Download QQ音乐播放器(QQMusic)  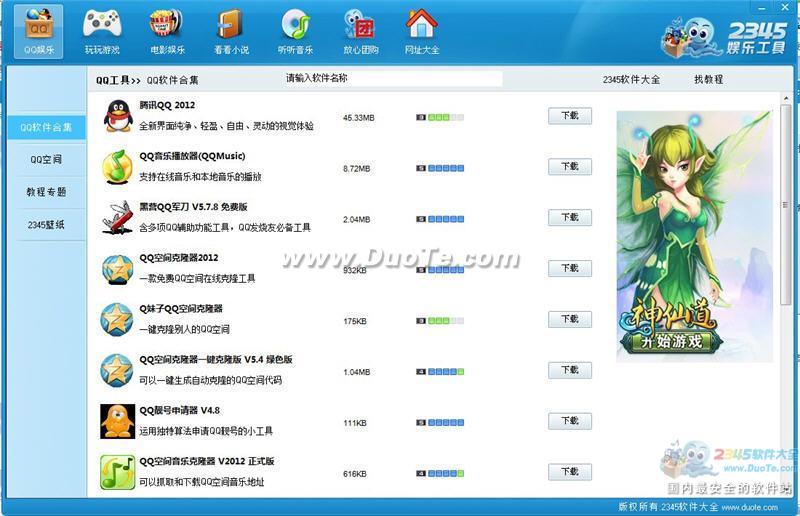570,166
